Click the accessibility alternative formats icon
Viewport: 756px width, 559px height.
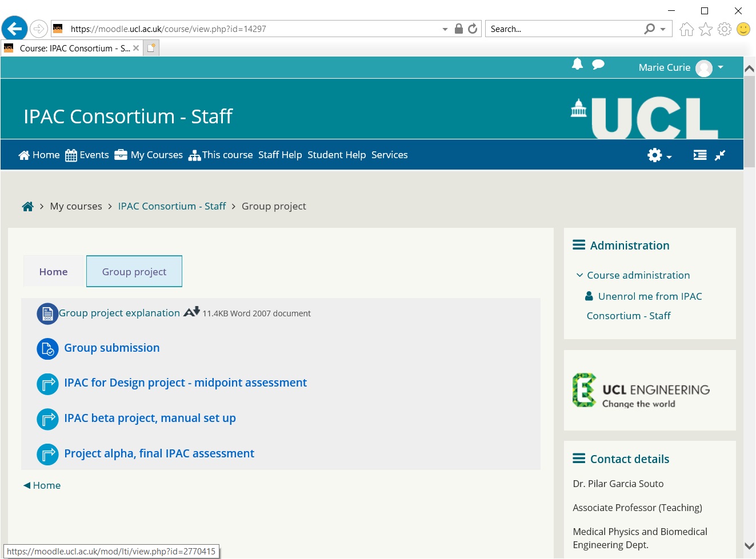[191, 312]
